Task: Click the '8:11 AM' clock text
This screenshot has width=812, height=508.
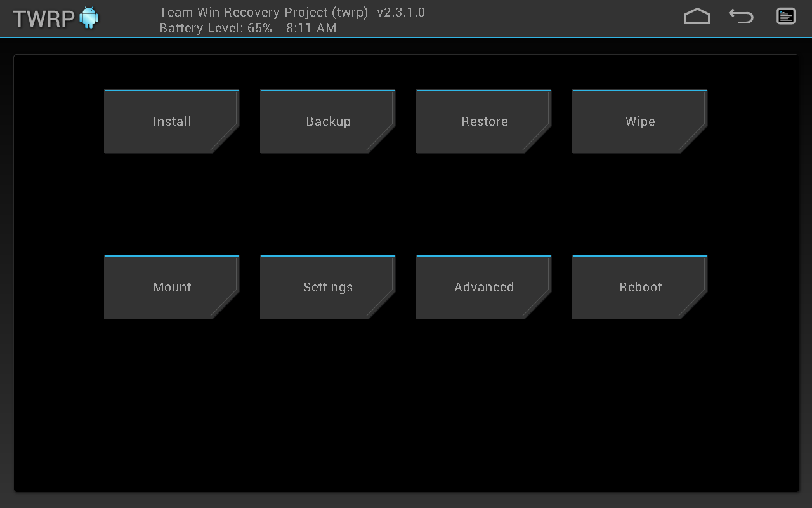Action: tap(311, 29)
